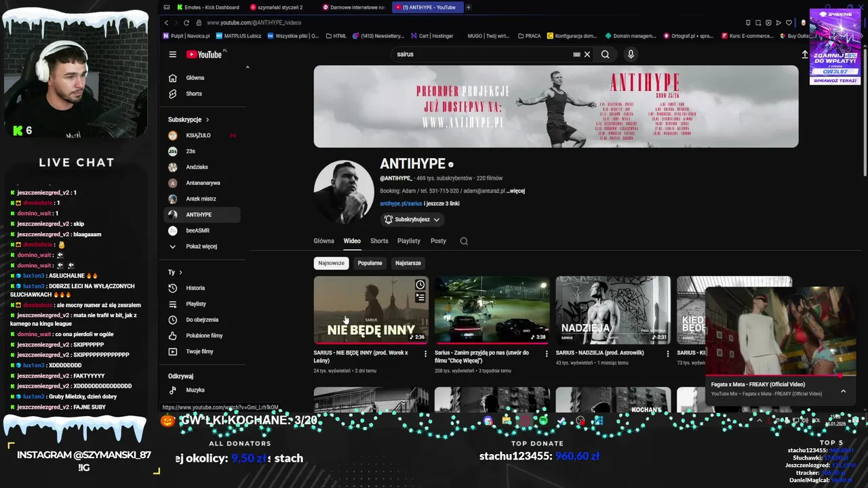
Task: Add NIE BĘDĘ INNY to queue icon
Action: (x=420, y=298)
